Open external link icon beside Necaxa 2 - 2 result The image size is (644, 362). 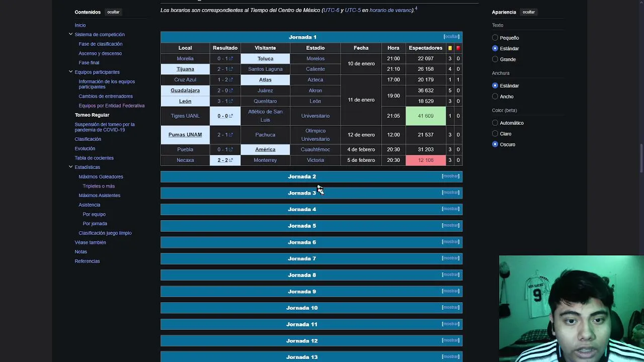point(231,160)
